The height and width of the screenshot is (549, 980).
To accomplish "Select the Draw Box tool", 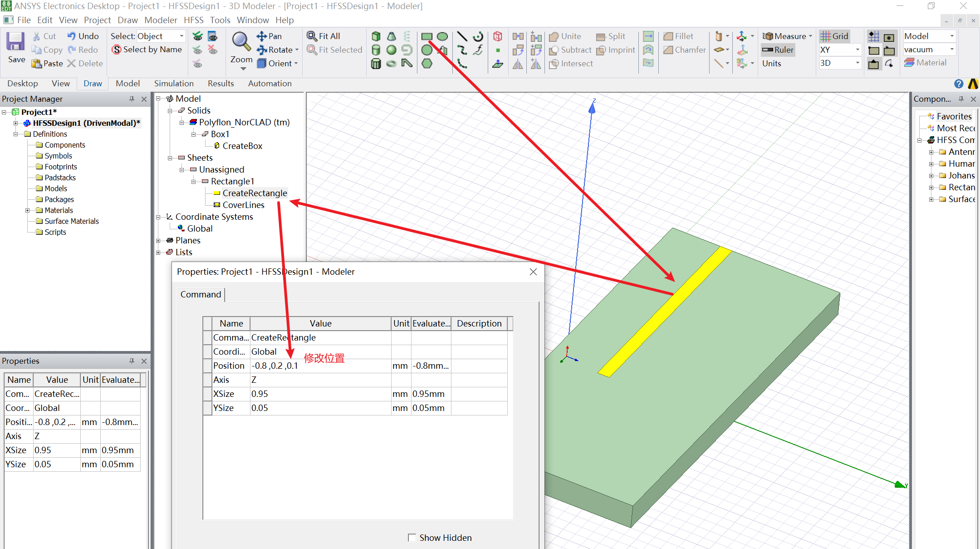I will click(x=376, y=36).
